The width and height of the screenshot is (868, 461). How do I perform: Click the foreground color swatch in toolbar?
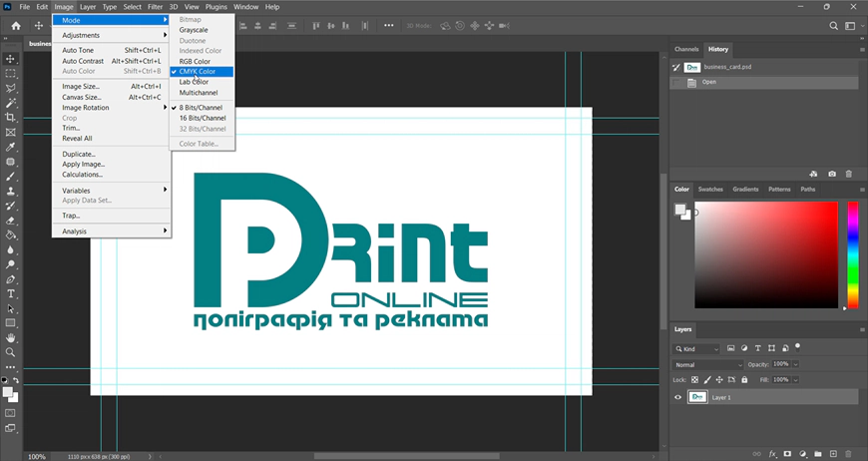[8, 392]
